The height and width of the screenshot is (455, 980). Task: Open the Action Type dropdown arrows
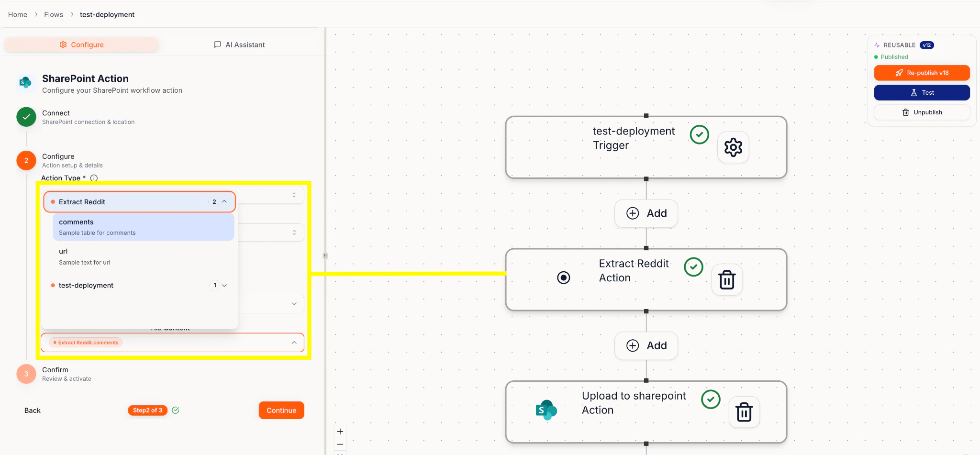coord(294,195)
